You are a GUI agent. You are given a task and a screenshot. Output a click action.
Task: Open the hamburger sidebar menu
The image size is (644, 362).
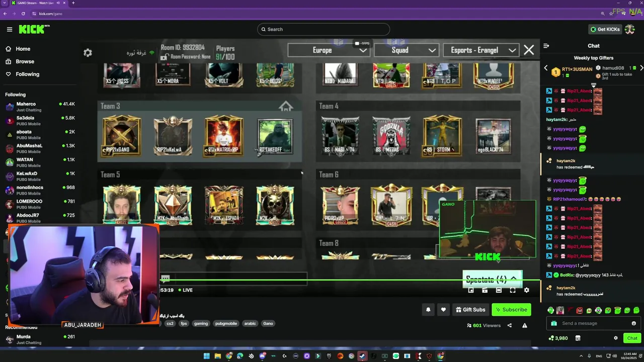(10, 29)
